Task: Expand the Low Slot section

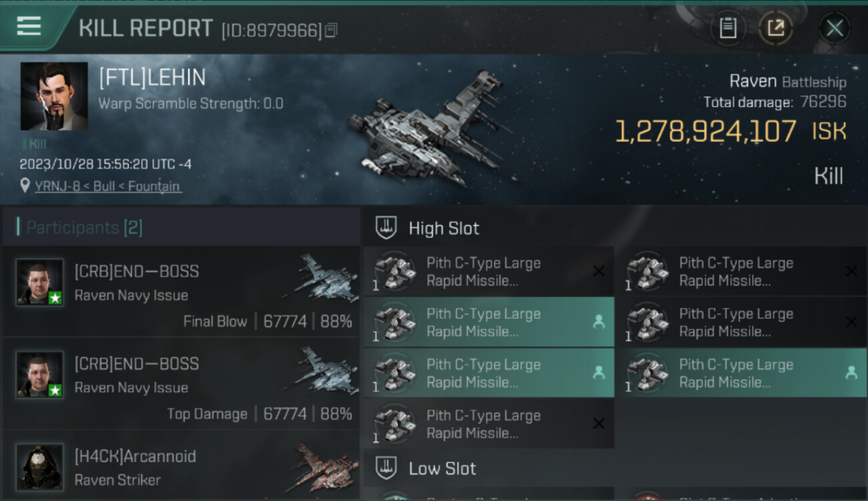Action: (x=427, y=468)
